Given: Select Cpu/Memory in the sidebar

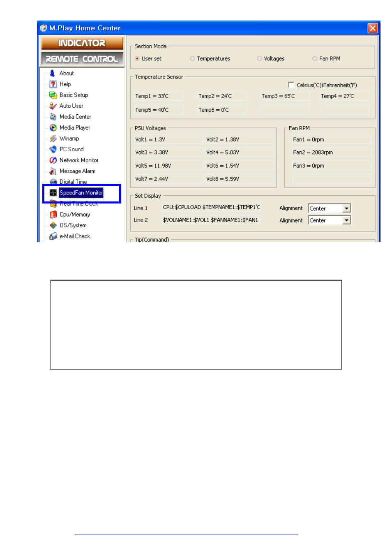Looking at the screenshot, I should click(75, 215).
